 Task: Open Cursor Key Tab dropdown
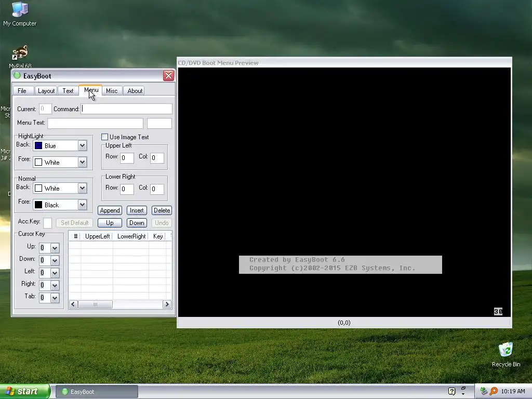tap(55, 298)
